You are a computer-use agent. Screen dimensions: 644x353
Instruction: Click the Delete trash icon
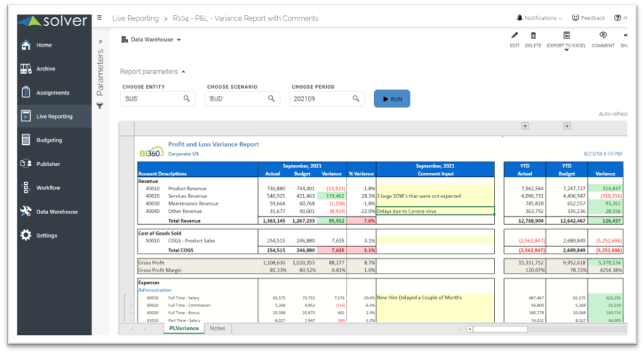point(533,36)
